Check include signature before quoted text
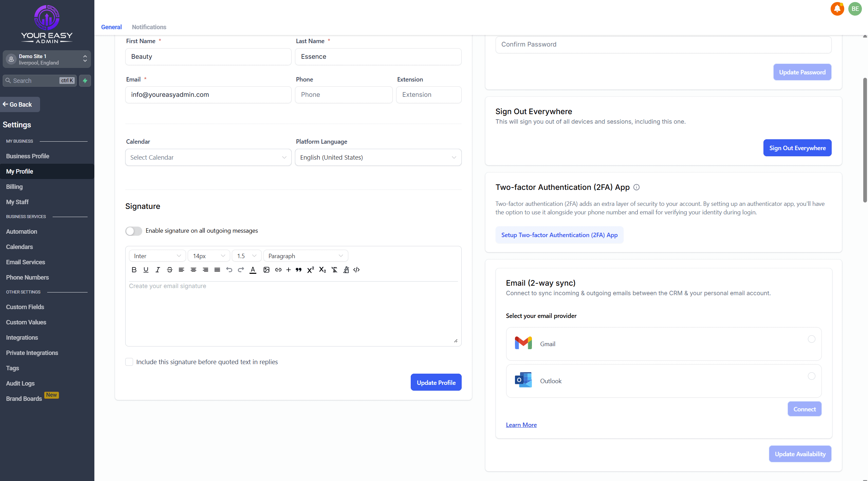 (129, 362)
